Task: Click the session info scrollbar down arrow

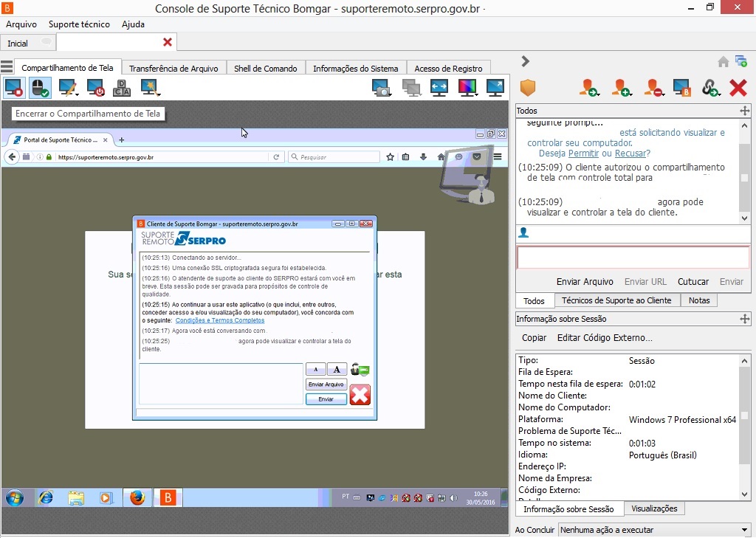Action: tap(744, 494)
